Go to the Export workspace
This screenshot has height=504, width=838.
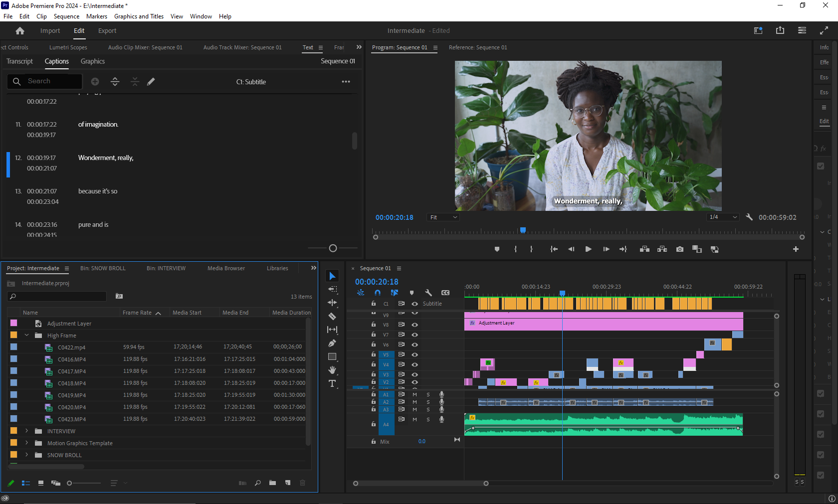click(x=107, y=31)
